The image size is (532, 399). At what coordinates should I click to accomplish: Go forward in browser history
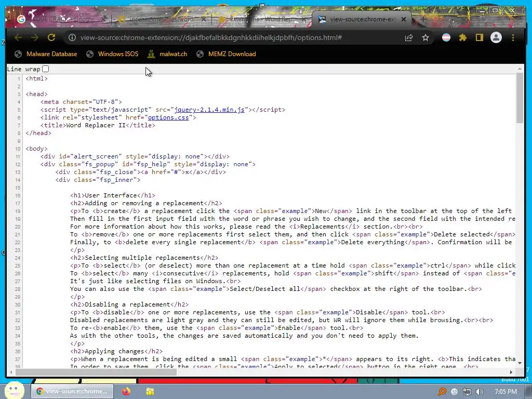35,37
